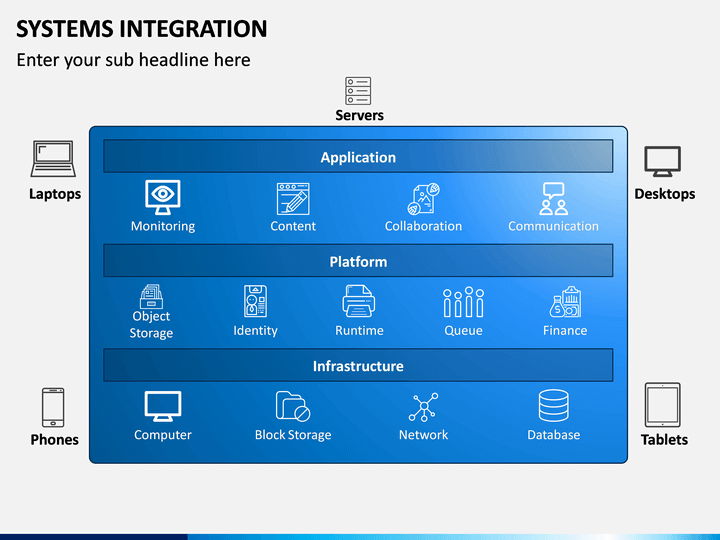720x540 pixels.
Task: Click the Content editor icon
Action: tap(293, 199)
